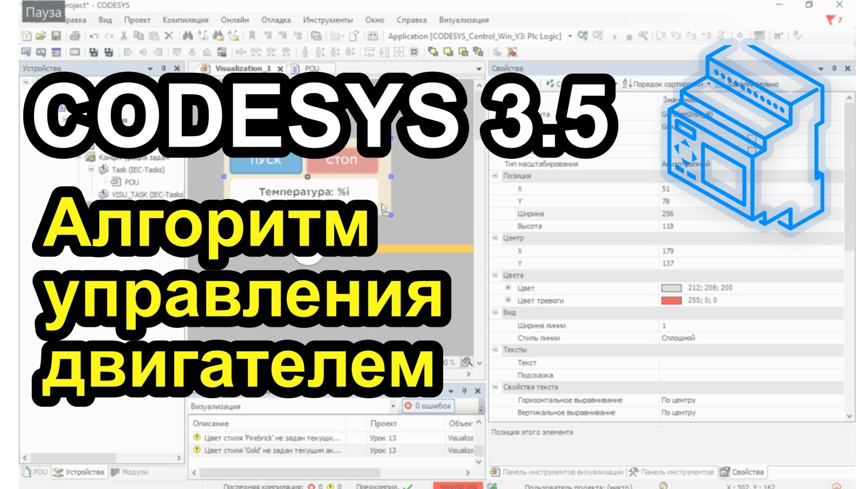Collapse the Позиция section in Свойства
Image resolution: width=868 pixels, height=489 pixels.
495,176
